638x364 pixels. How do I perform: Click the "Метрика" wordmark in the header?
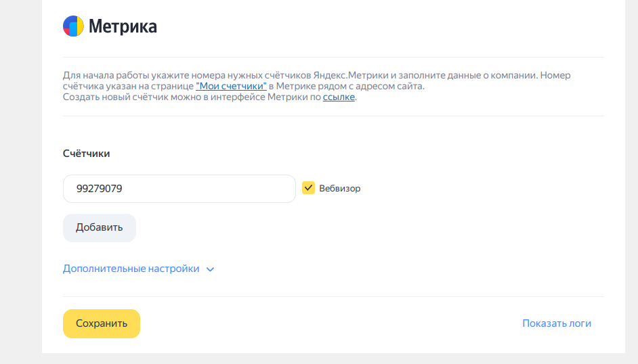[123, 27]
